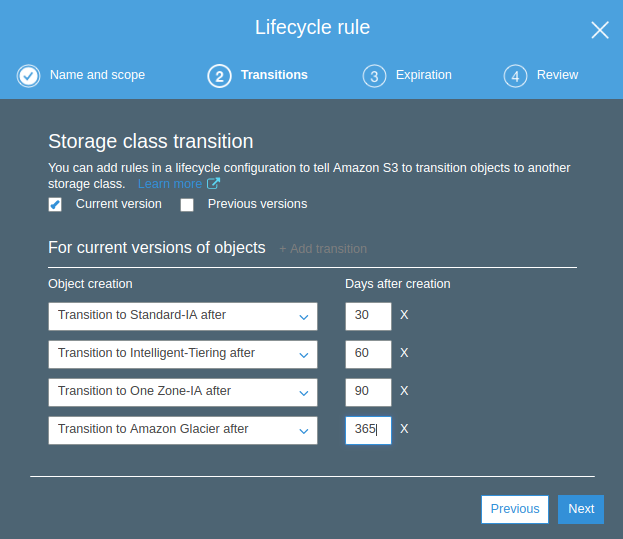623x539 pixels.
Task: Go to the Name and scope step
Action: click(x=97, y=75)
